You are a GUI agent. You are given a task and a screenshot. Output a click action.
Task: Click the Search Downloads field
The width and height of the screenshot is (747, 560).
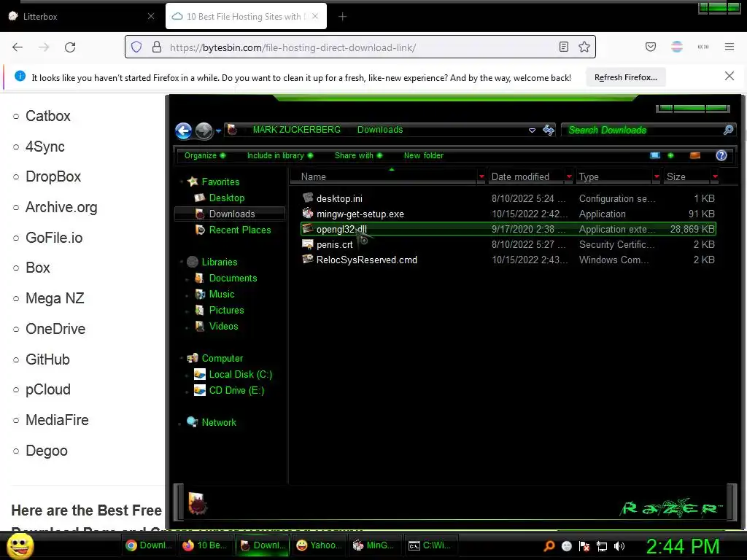click(x=643, y=130)
